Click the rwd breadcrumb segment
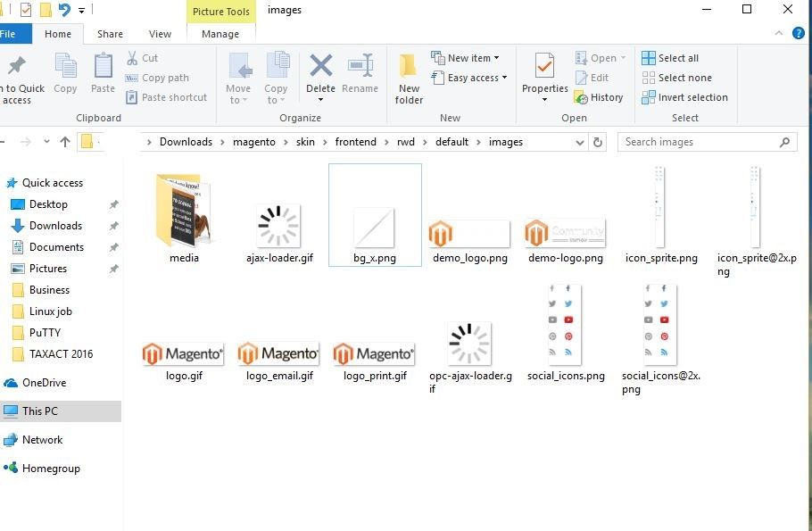812x531 pixels. (x=406, y=142)
